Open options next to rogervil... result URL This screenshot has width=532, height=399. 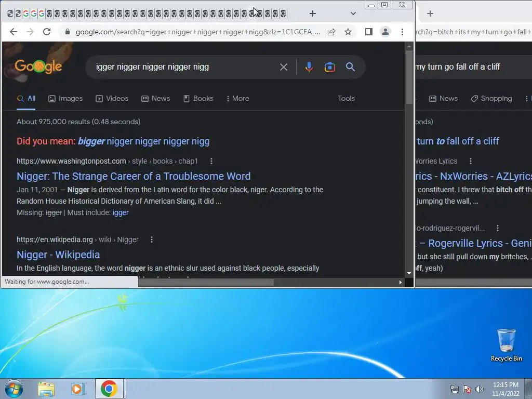point(498,228)
